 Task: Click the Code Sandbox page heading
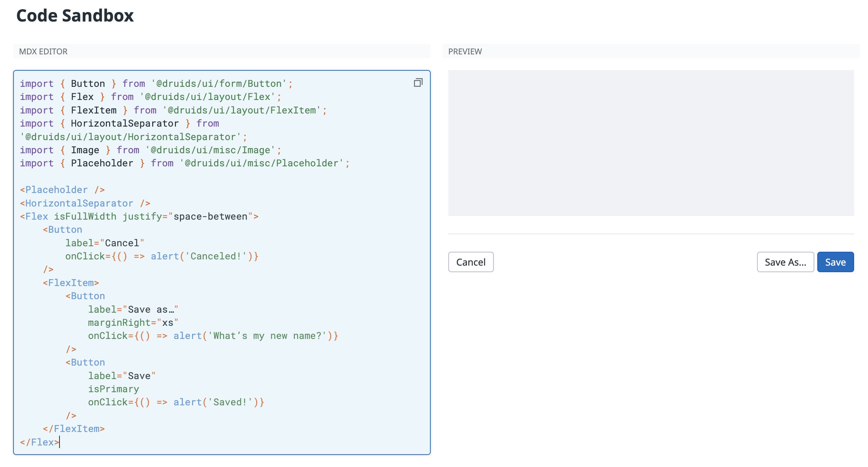click(x=74, y=15)
